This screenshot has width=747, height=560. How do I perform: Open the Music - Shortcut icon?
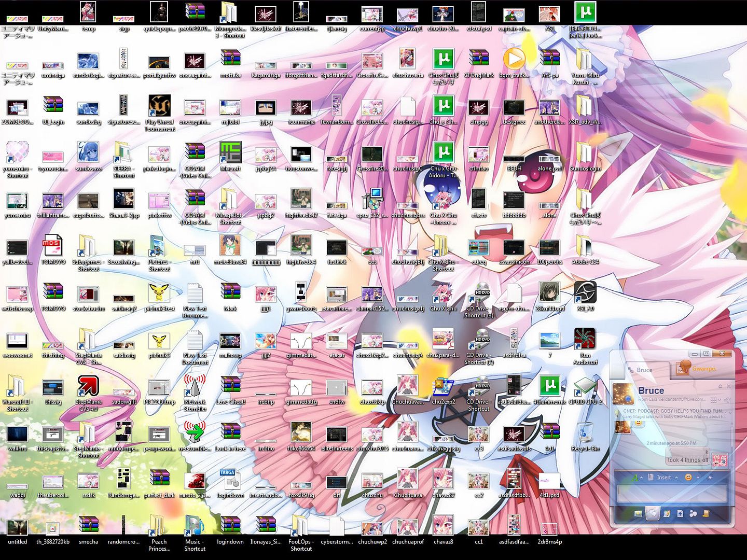pyautogui.click(x=195, y=526)
